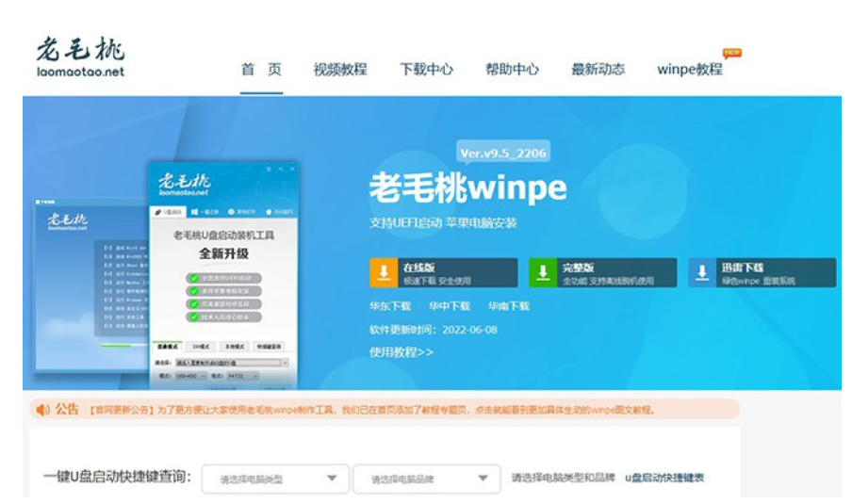Click the Ver.v9.5_2206 version bubble

pyautogui.click(x=503, y=153)
